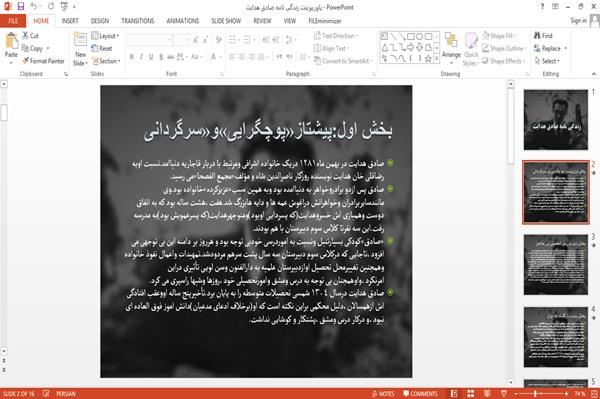Expand the Layout dropdown
The width and height of the screenshot is (600, 399).
(105, 36)
